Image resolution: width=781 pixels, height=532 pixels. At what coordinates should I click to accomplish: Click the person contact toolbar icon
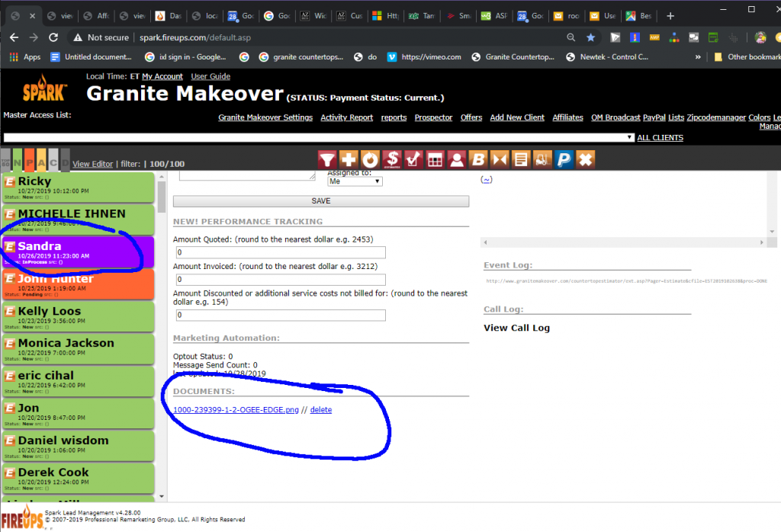point(456,160)
